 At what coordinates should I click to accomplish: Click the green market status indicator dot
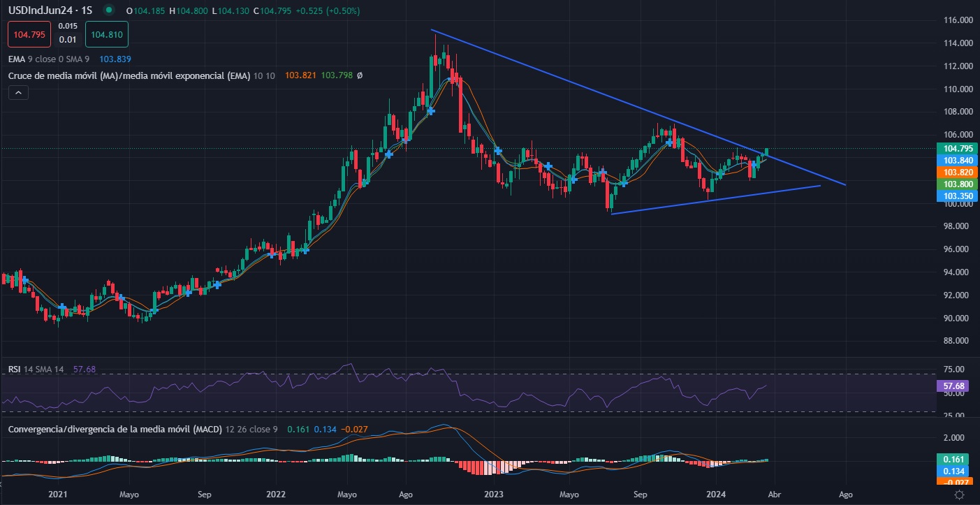pos(108,10)
